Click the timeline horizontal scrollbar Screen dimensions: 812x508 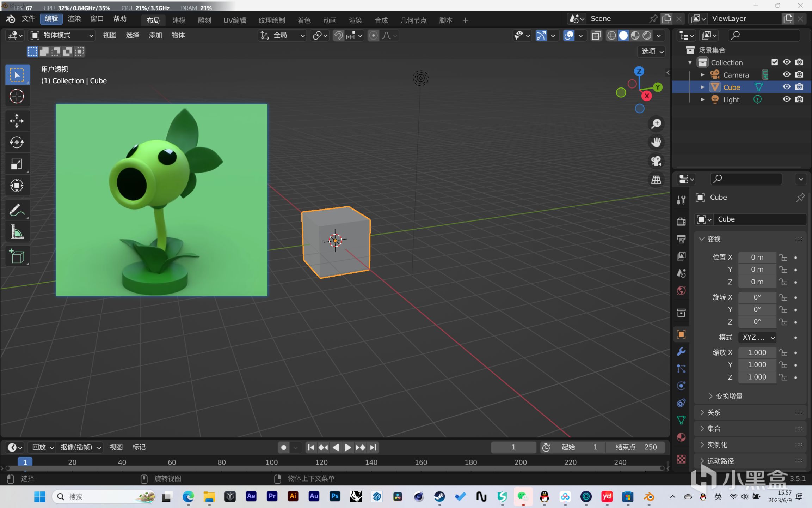pos(335,468)
